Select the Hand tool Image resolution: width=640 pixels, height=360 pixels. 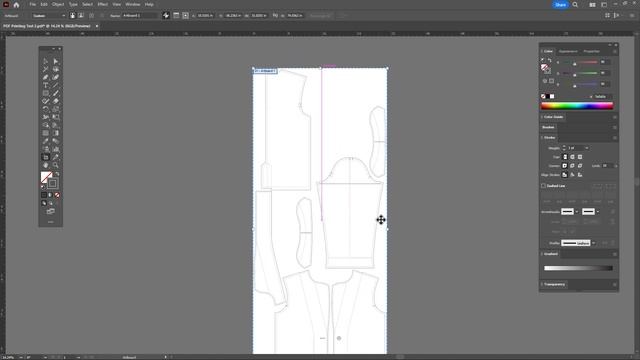(46, 165)
